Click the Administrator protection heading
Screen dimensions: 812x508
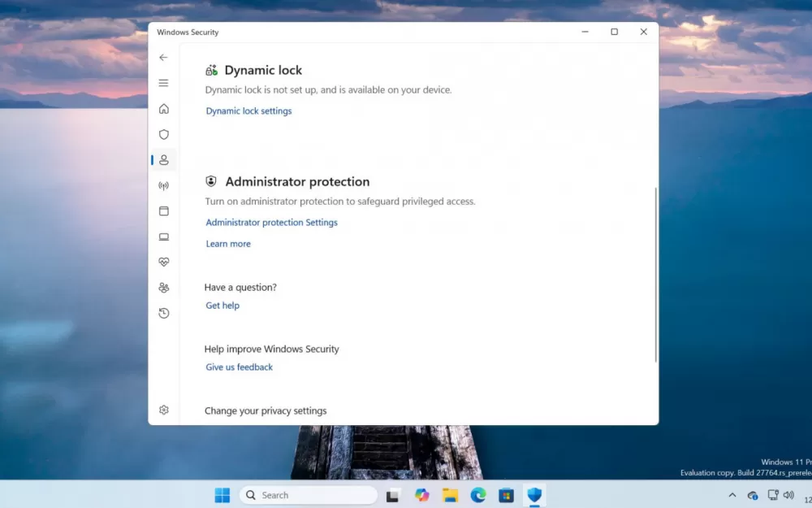tap(297, 181)
